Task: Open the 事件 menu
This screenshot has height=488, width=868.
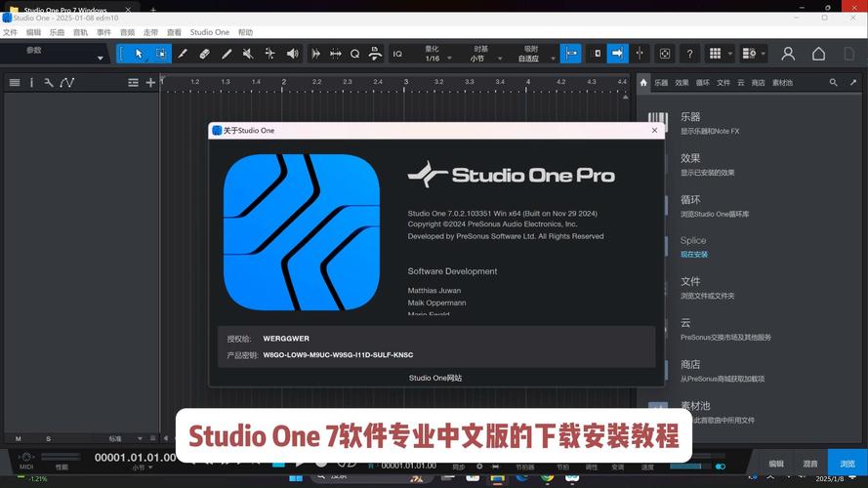Action: click(x=103, y=32)
